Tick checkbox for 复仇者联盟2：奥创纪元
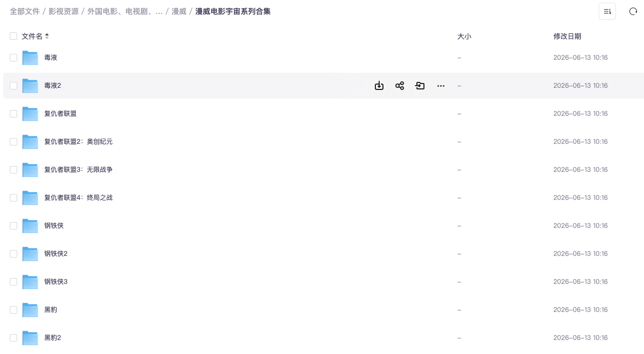644x354 pixels. tap(13, 142)
